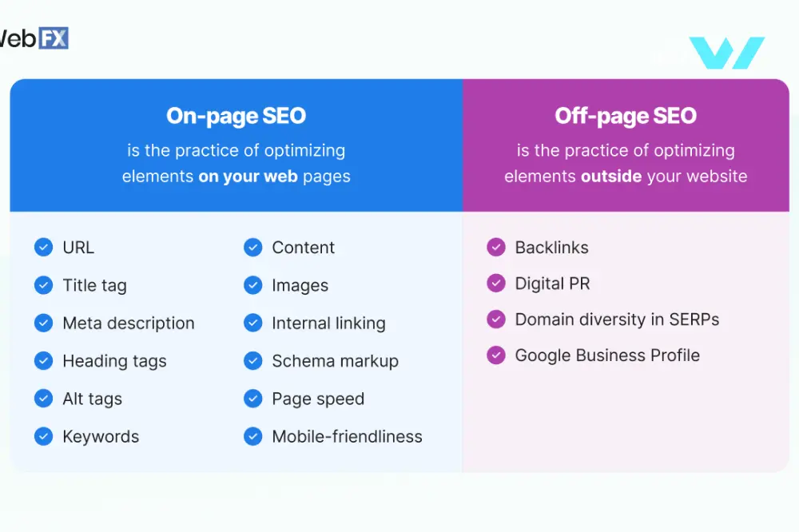Click the purple checkmark beside Google Business Profile
The image size is (799, 532).
tap(496, 355)
